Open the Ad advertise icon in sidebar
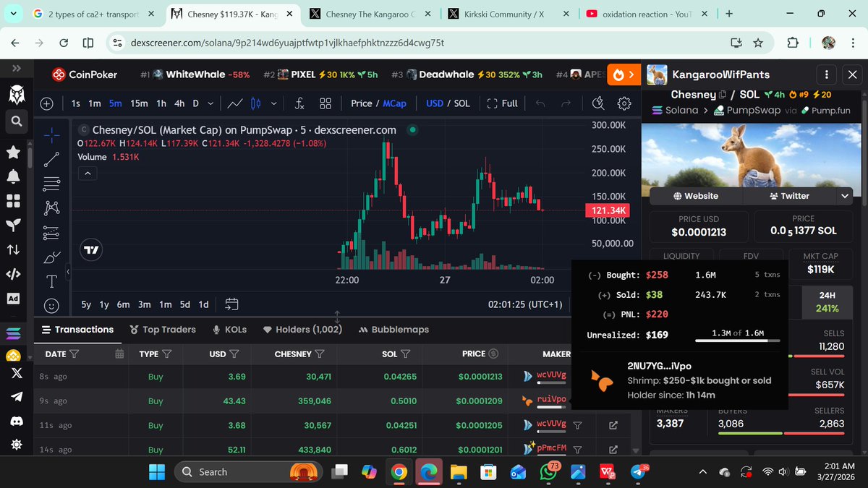The height and width of the screenshot is (488, 868). pyautogui.click(x=13, y=299)
